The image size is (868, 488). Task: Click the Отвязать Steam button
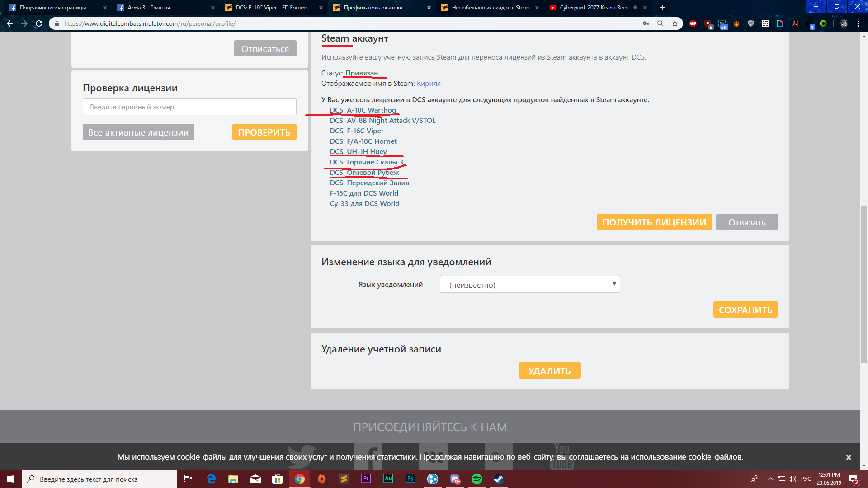[747, 222]
